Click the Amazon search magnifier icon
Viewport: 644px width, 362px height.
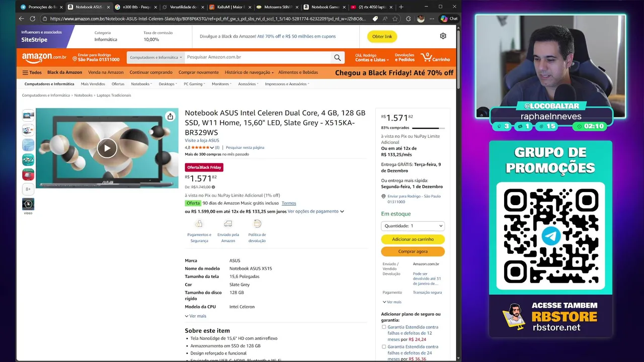(338, 57)
